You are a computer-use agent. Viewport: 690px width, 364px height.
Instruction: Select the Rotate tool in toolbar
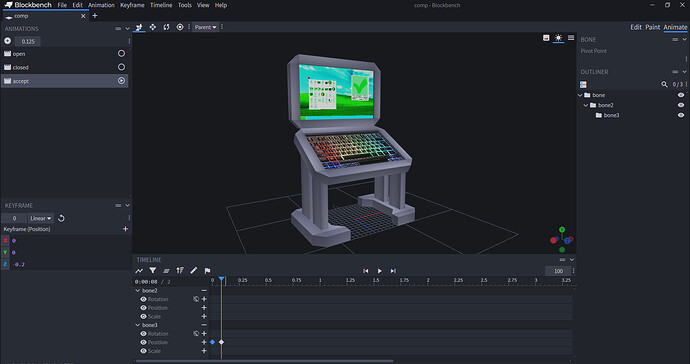(x=166, y=27)
